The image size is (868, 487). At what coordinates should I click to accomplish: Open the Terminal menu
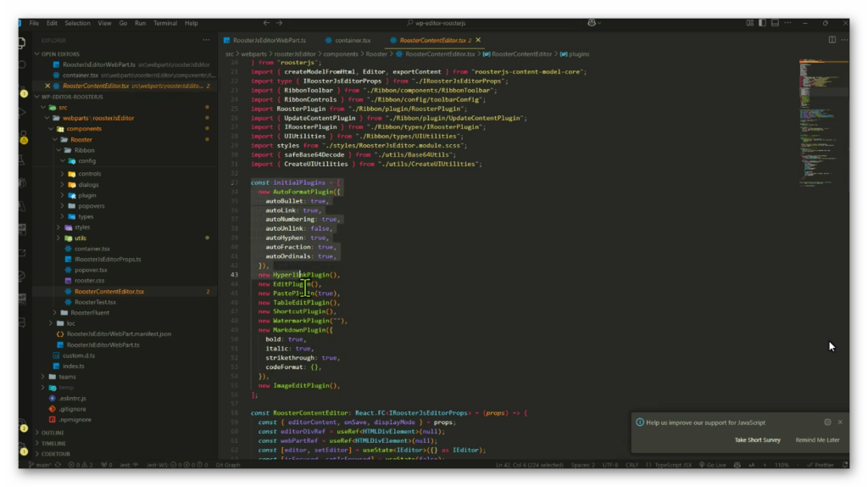(x=165, y=23)
